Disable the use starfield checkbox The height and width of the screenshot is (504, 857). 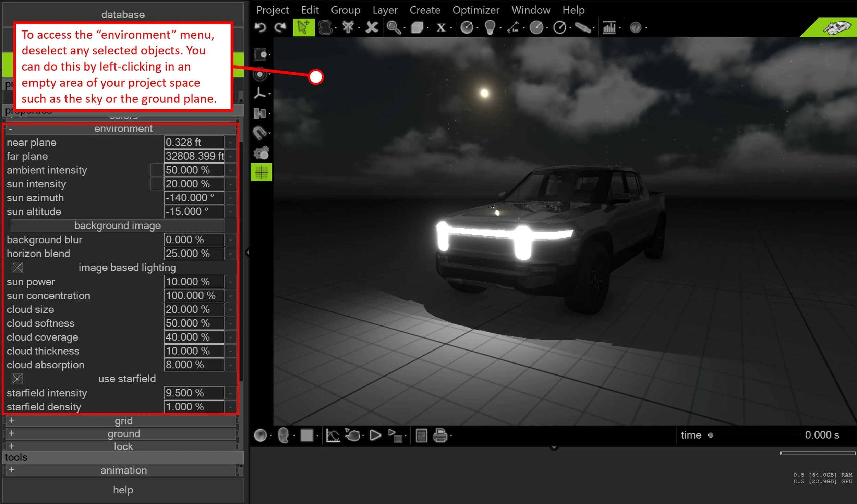(x=17, y=379)
